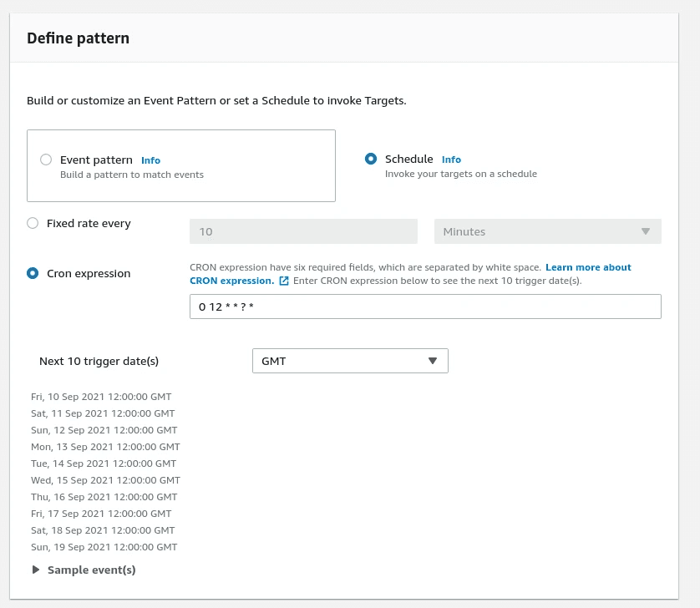Choose the Fixed rate every option
Image resolution: width=700 pixels, height=608 pixels.
33,223
